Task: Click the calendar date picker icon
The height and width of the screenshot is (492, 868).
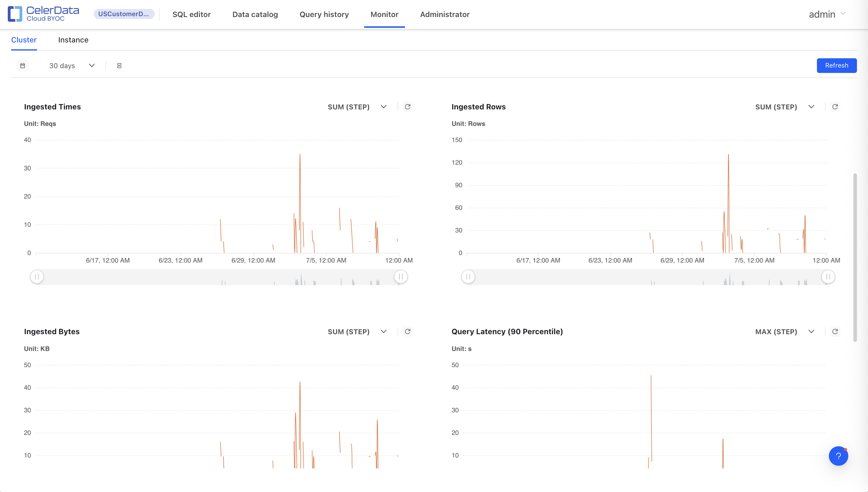Action: [23, 65]
